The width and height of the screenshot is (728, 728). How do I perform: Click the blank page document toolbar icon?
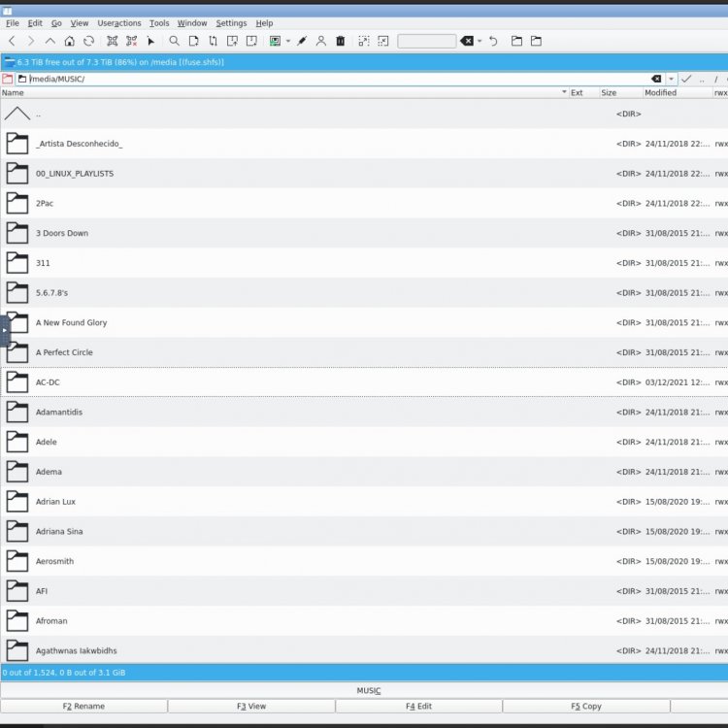[193, 42]
